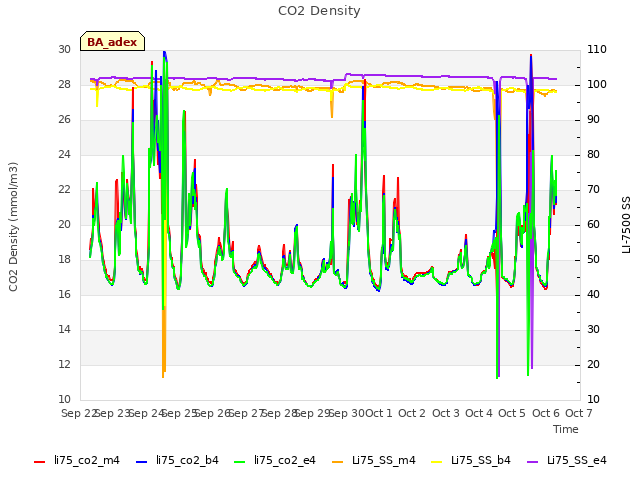640x480 pixels.
Task: Toggle li75_co2_e4 legend entry
Action: [275, 461]
